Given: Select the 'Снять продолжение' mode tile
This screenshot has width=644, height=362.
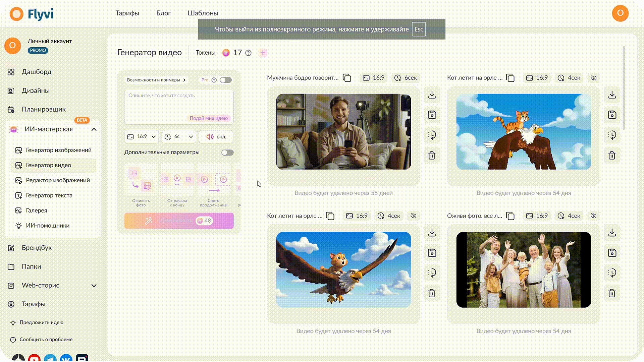Looking at the screenshot, I should 213,185.
